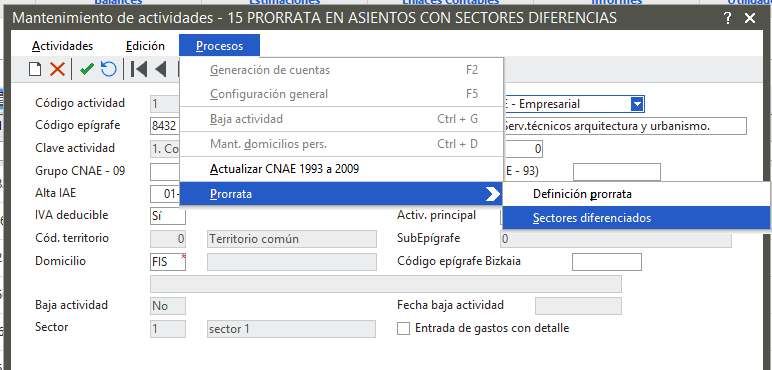772x370 pixels.
Task: Open the Edición menu
Action: 145,46
